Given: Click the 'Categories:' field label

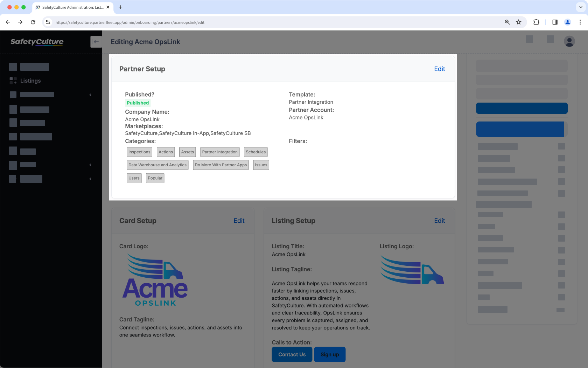Looking at the screenshot, I should 140,141.
